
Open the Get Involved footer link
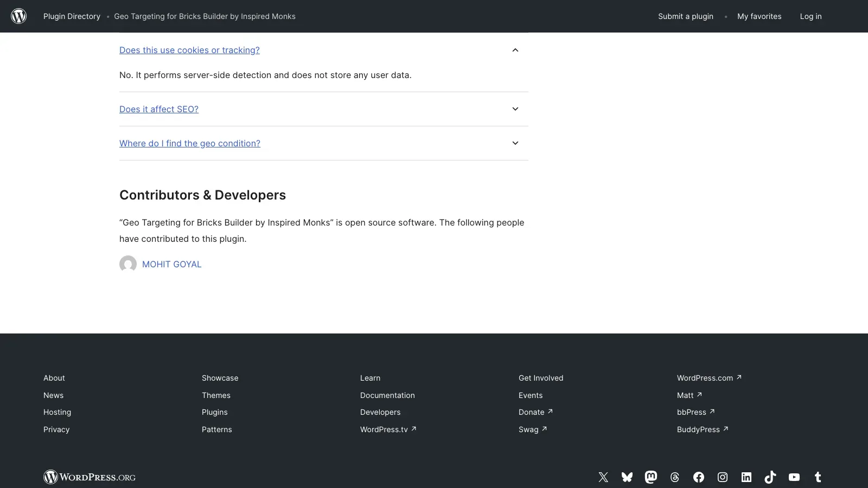pyautogui.click(x=541, y=378)
